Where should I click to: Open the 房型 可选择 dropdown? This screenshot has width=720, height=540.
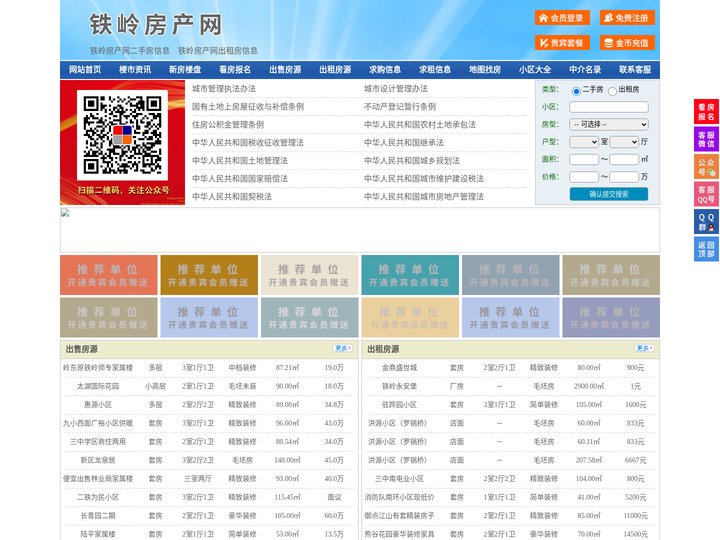[x=609, y=124]
